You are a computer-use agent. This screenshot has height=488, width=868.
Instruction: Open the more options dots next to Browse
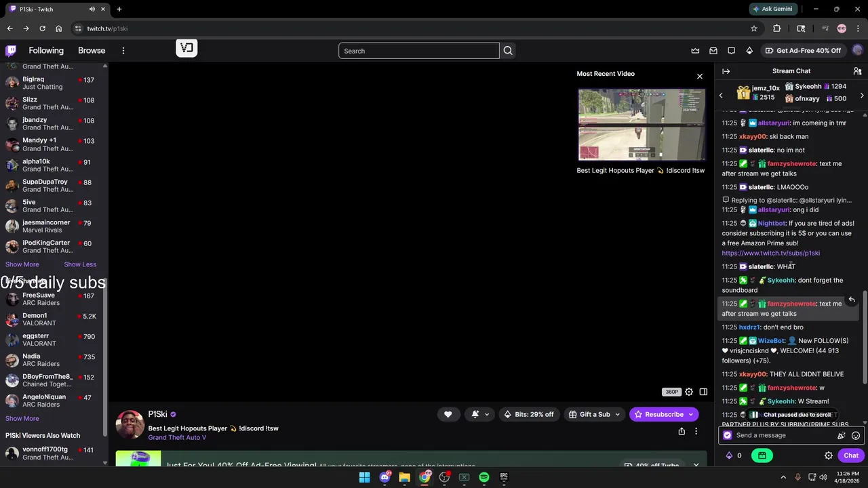[123, 51]
